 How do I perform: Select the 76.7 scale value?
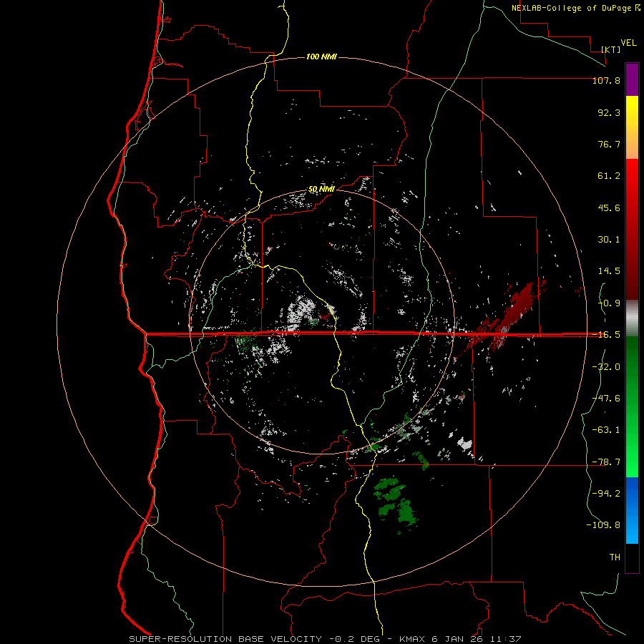(609, 144)
